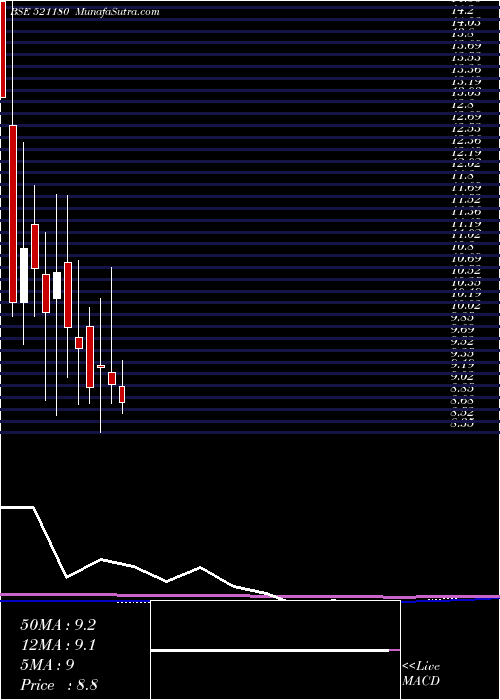Click the 12.69 price axis label
Screen dimensions: 500x700
pos(466,117)
